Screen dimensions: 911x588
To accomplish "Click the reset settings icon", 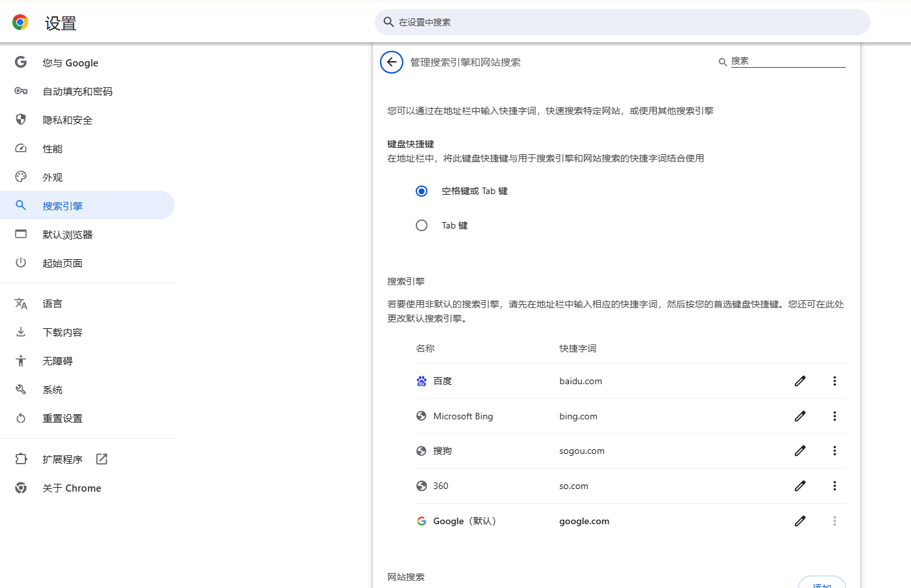I will tap(21, 418).
